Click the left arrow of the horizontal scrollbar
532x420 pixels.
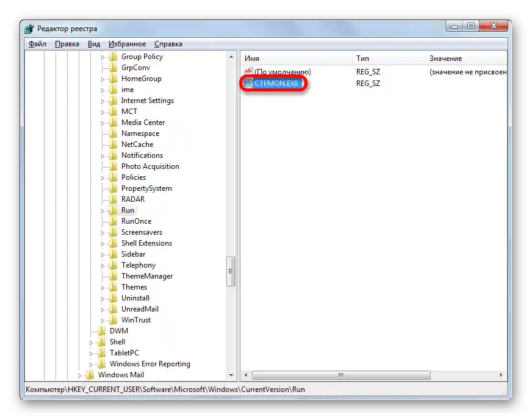pyautogui.click(x=246, y=375)
